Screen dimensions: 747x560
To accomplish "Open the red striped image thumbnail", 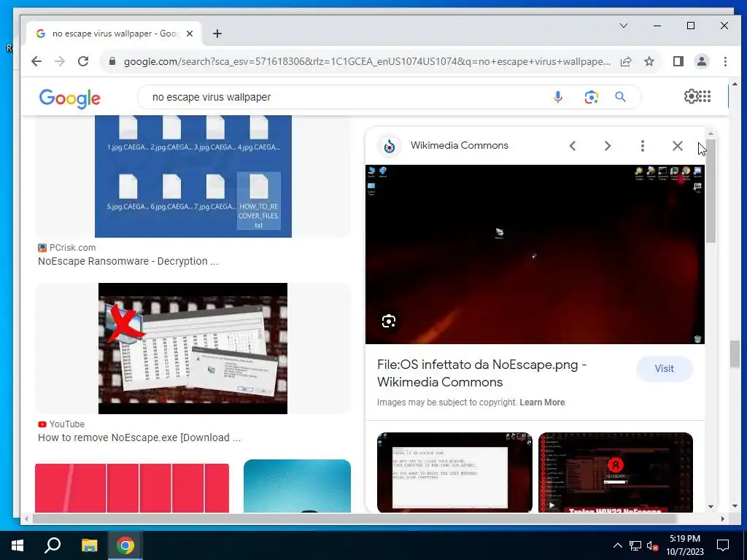I will 132,488.
